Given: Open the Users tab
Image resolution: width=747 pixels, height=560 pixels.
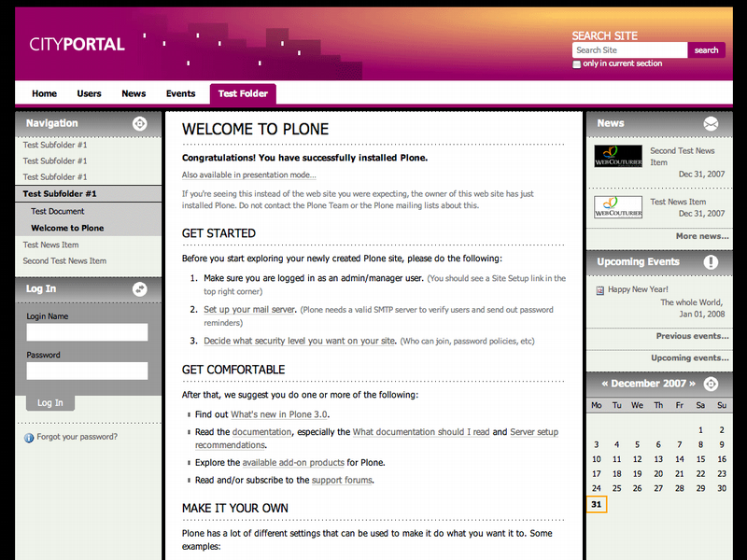Looking at the screenshot, I should (x=89, y=93).
